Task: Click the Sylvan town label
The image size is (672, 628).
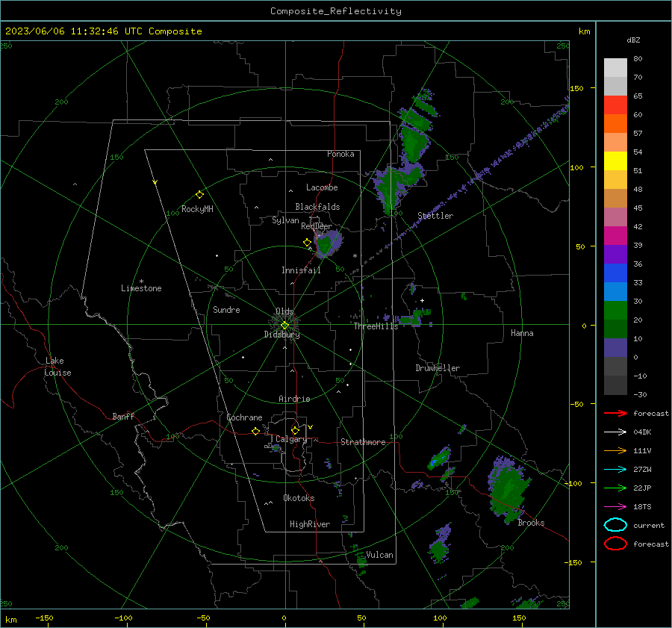Action: point(285,220)
